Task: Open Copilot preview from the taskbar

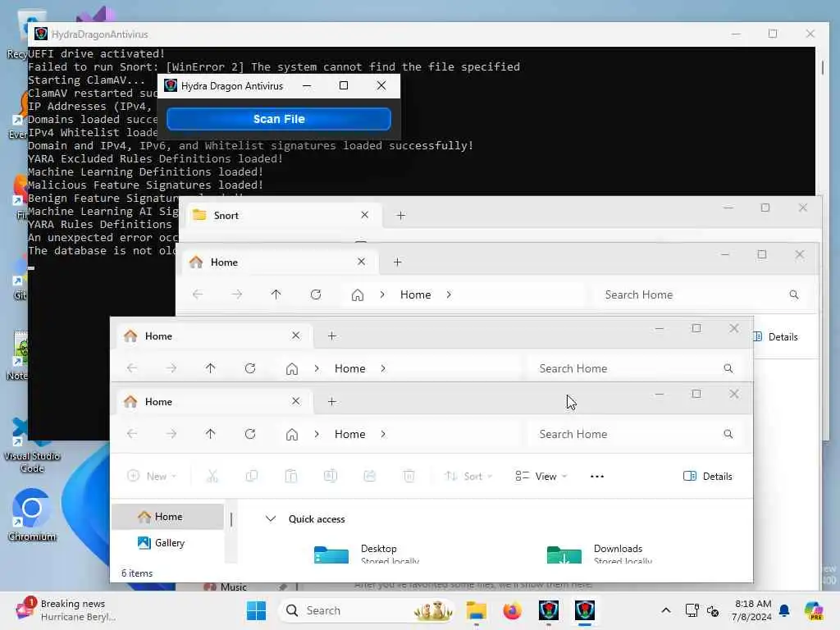Action: pos(815,610)
